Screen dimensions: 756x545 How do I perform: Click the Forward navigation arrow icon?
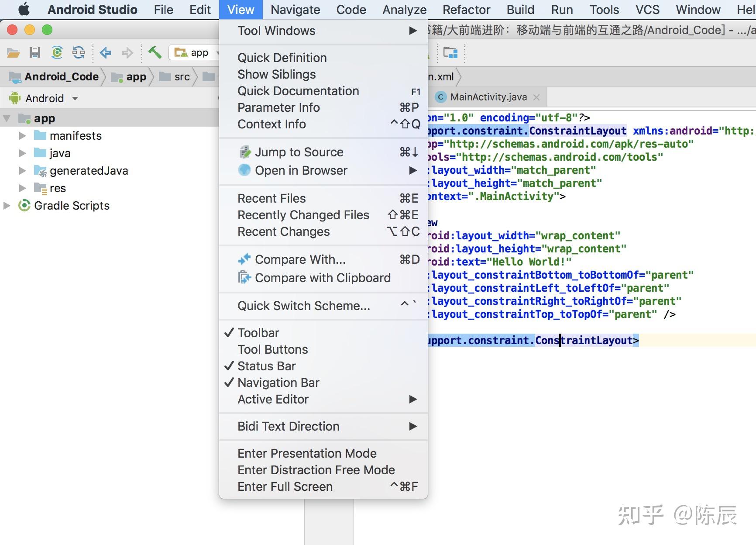point(127,53)
